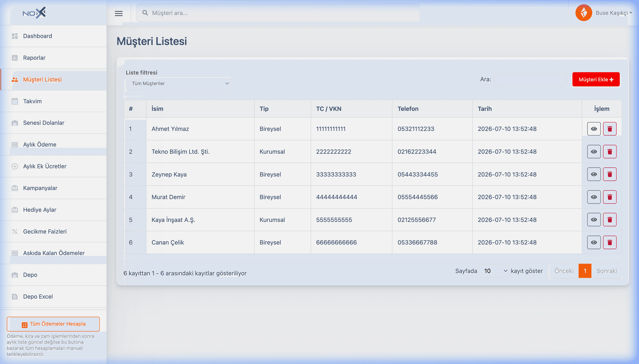Show Canan Çelik details via eye icon

tap(594, 243)
